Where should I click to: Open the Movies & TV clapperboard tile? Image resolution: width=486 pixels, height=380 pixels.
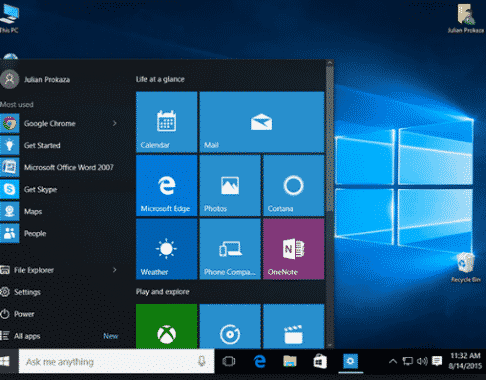coord(293,326)
